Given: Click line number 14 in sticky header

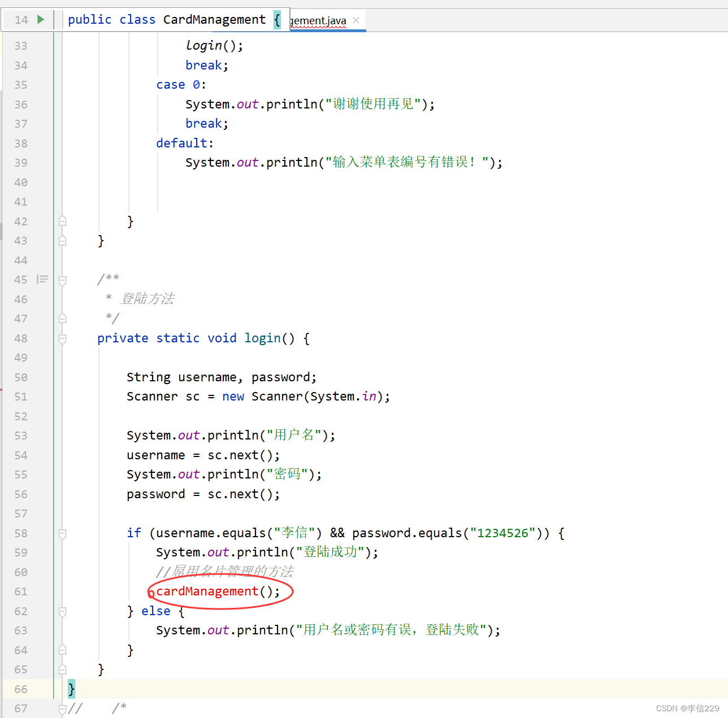Looking at the screenshot, I should click(21, 20).
